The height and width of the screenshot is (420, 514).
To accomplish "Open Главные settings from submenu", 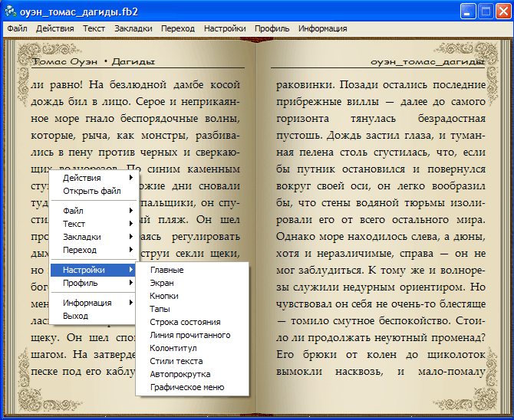I will point(166,270).
